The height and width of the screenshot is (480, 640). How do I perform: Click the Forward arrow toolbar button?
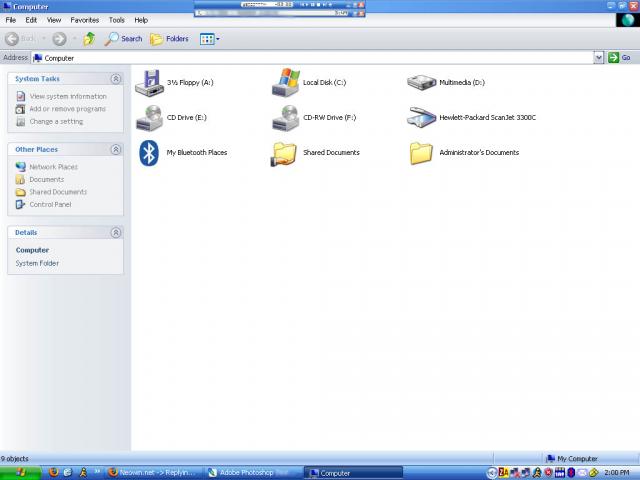[x=60, y=39]
